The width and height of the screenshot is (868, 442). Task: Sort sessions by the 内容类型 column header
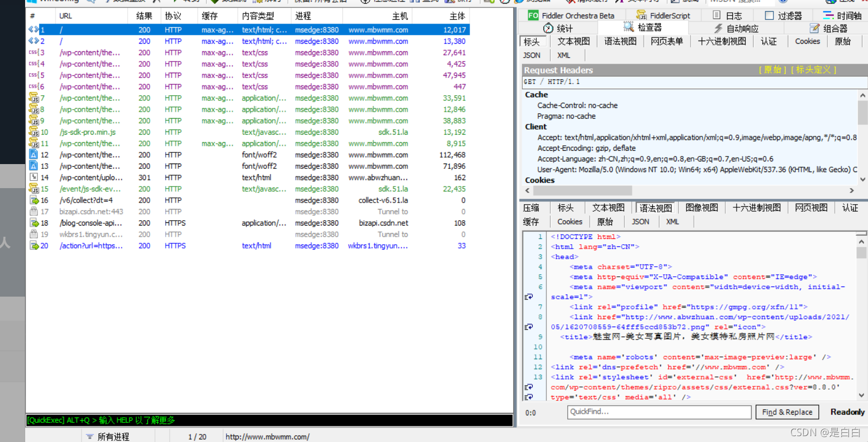pos(264,16)
